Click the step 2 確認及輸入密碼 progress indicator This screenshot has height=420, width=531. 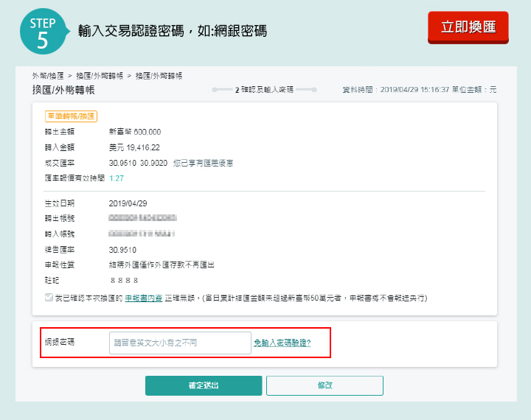[x=264, y=90]
